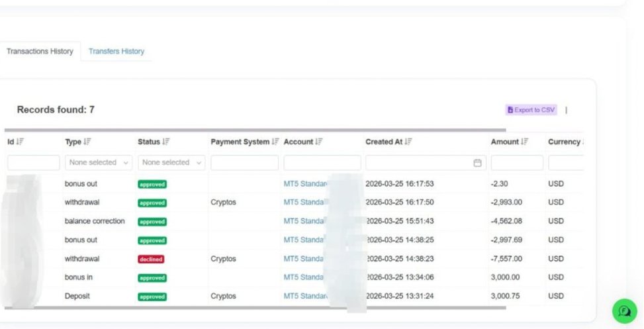
Task: Open MT5 account in Deposit row
Action: tap(305, 296)
